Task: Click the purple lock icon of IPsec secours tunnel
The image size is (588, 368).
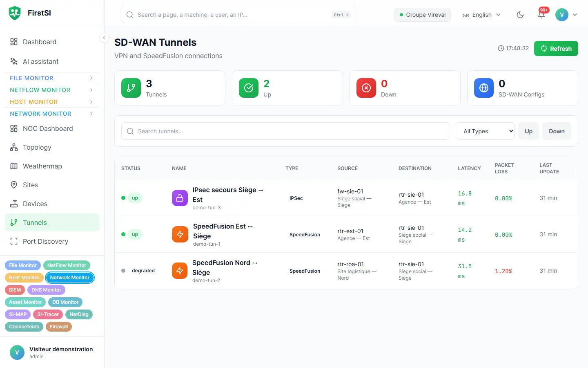Action: click(180, 198)
